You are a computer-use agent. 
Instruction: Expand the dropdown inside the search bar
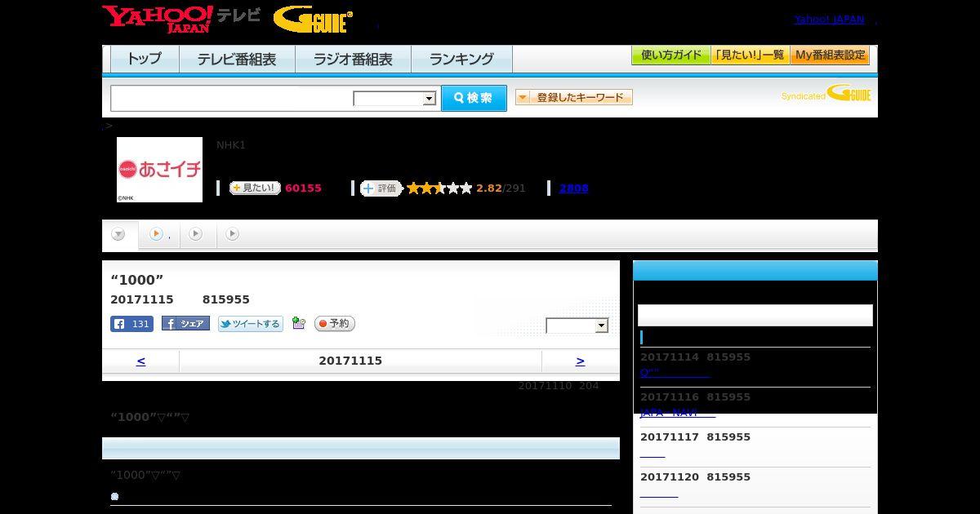pos(394,99)
